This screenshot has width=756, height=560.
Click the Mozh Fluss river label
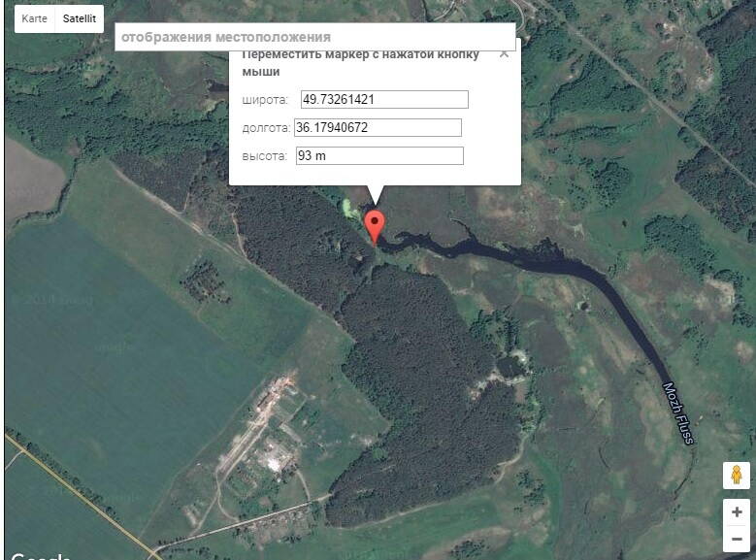(678, 412)
